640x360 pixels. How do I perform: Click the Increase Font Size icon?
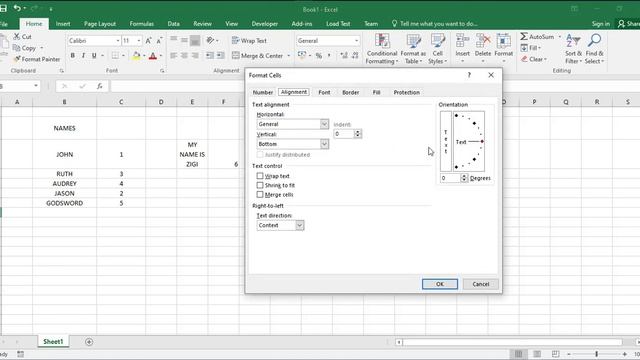point(149,40)
